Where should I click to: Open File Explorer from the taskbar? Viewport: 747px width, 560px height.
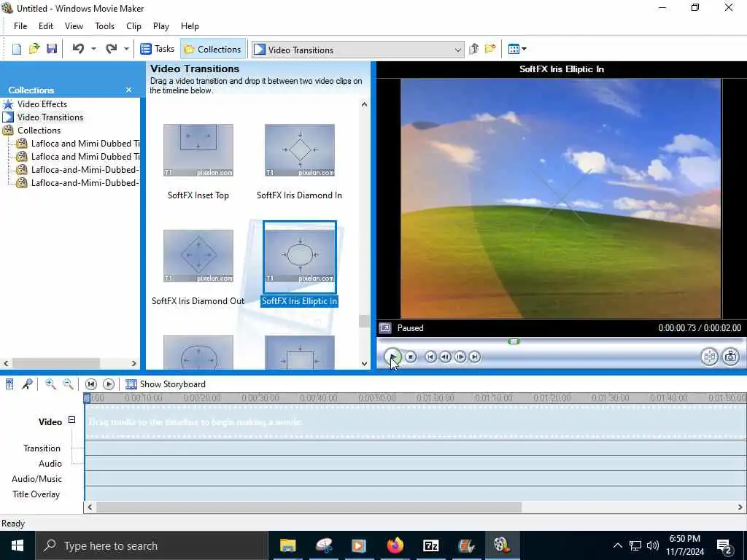point(287,545)
